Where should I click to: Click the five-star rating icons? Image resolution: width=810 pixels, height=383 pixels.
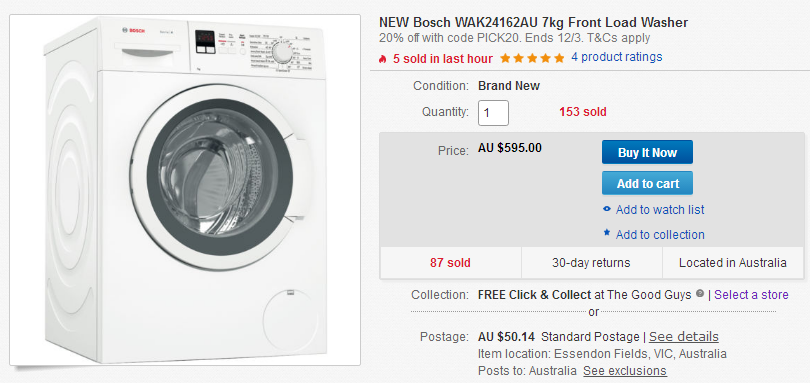(532, 58)
